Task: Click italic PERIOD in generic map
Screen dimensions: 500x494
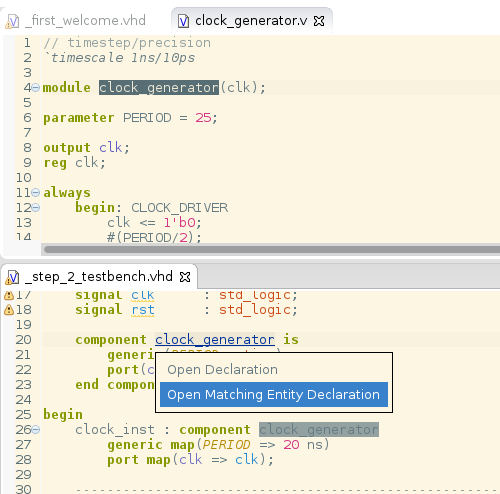Action: (x=226, y=445)
